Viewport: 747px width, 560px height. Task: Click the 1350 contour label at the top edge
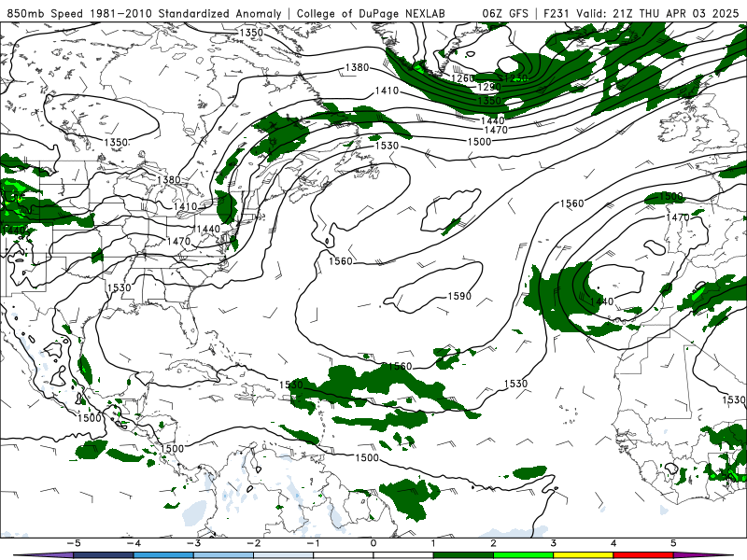click(x=251, y=33)
